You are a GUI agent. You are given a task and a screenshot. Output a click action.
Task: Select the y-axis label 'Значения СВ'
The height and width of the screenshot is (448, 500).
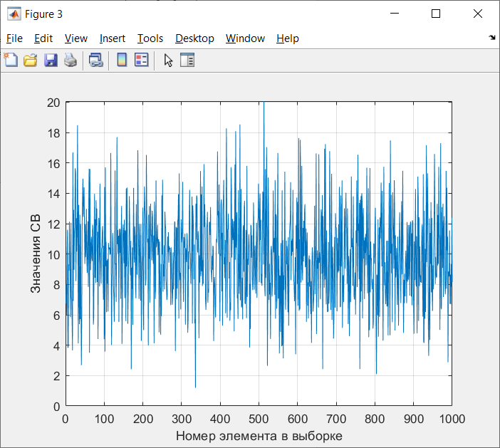[36, 254]
